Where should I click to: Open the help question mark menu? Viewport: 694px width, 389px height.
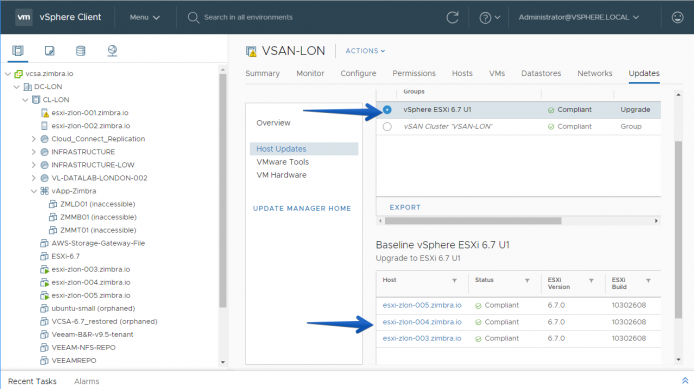pyautogui.click(x=490, y=18)
